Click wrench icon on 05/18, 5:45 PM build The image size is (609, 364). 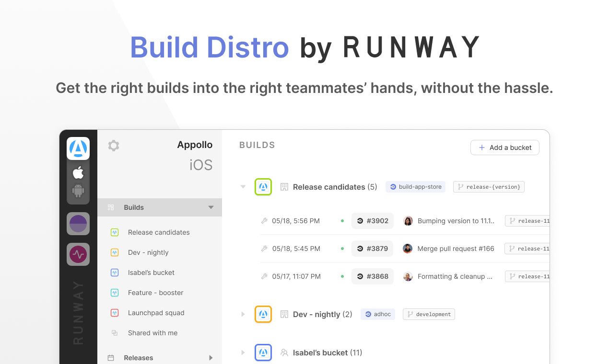(264, 249)
